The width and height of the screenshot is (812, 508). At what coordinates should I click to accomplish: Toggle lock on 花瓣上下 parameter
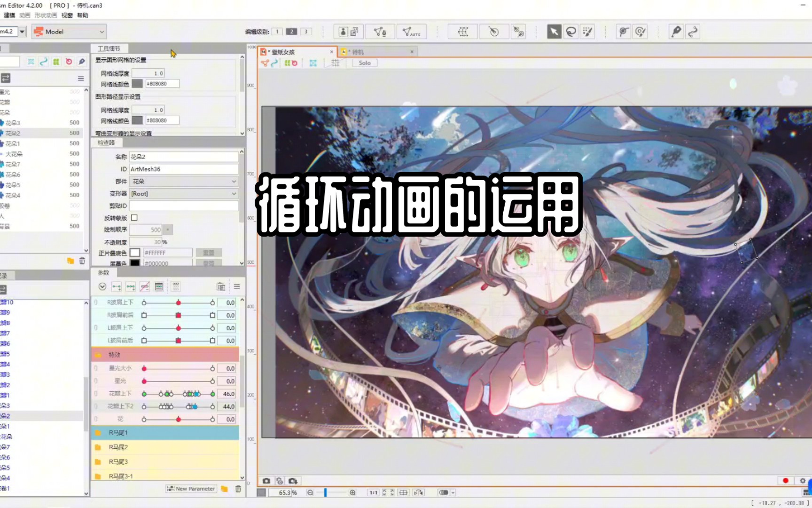(96, 394)
